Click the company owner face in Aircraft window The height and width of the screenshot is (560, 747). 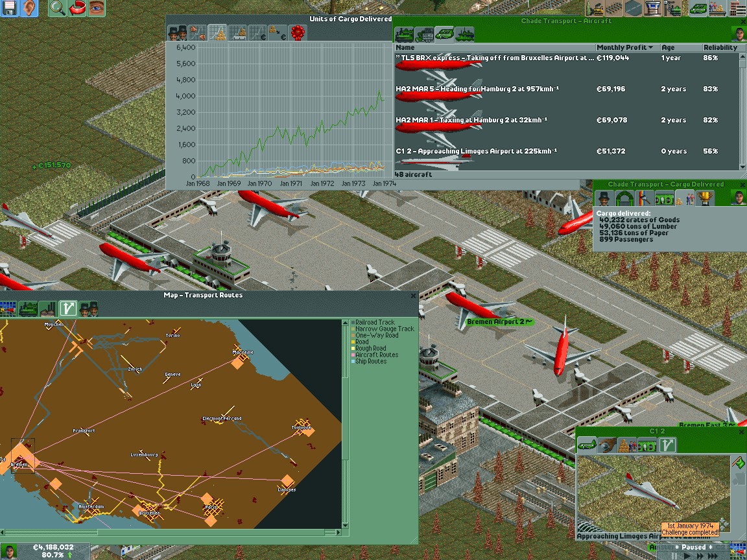tap(739, 34)
